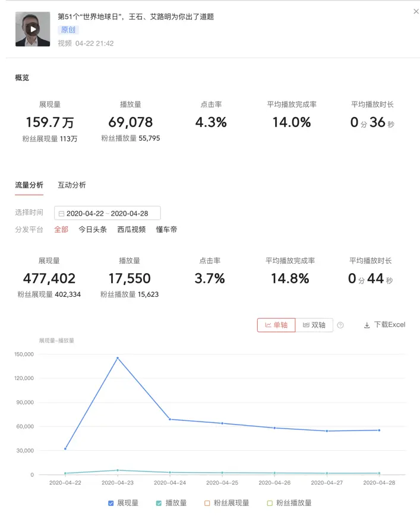Click overview completion rate 14.0%
420x522 pixels.
(292, 122)
